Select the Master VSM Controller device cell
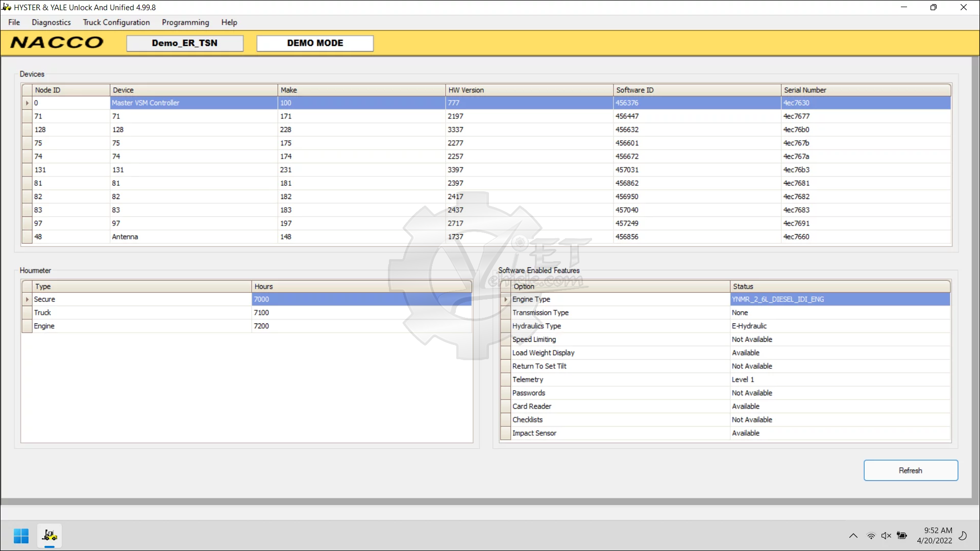Screen dimensions: 980x551 click(194, 103)
